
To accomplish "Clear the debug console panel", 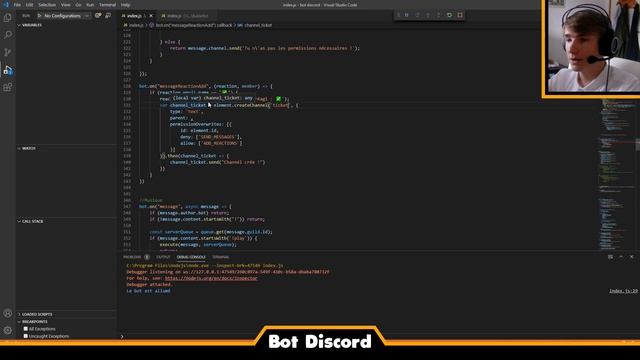I will click(x=610, y=257).
